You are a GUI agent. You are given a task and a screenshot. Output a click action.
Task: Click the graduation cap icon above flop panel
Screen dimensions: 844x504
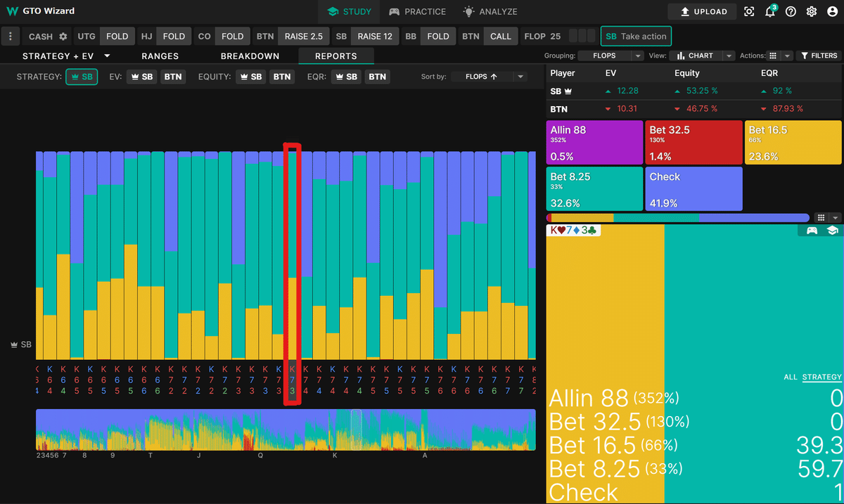833,231
